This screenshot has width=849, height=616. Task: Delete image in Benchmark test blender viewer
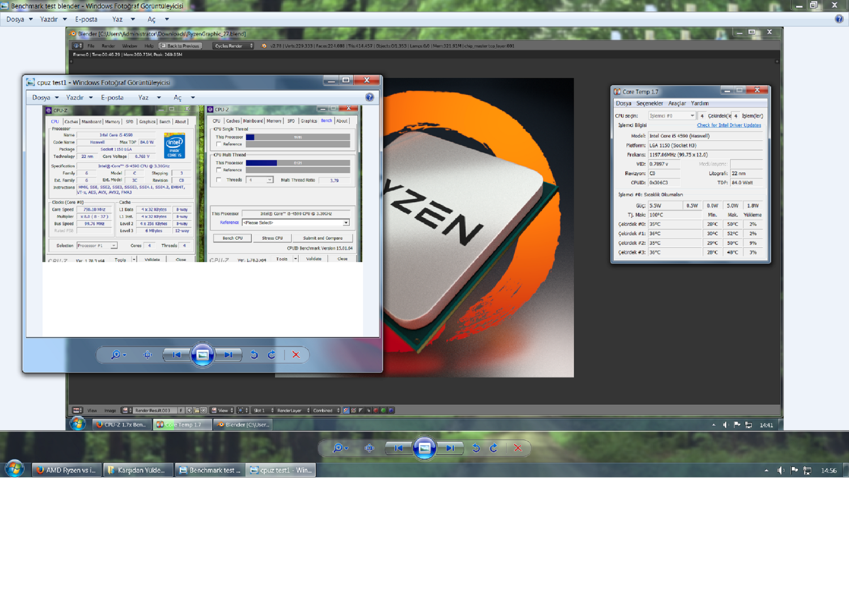click(x=518, y=448)
